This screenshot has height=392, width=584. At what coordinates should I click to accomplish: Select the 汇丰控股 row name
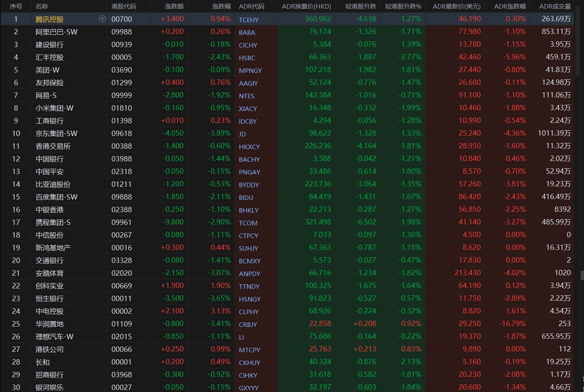(50, 57)
